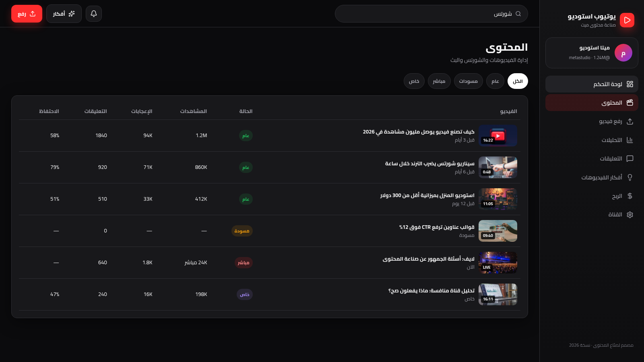Open thumbnail of the 09:40 draft video
Image resolution: width=644 pixels, height=362 pixels.
click(x=498, y=230)
